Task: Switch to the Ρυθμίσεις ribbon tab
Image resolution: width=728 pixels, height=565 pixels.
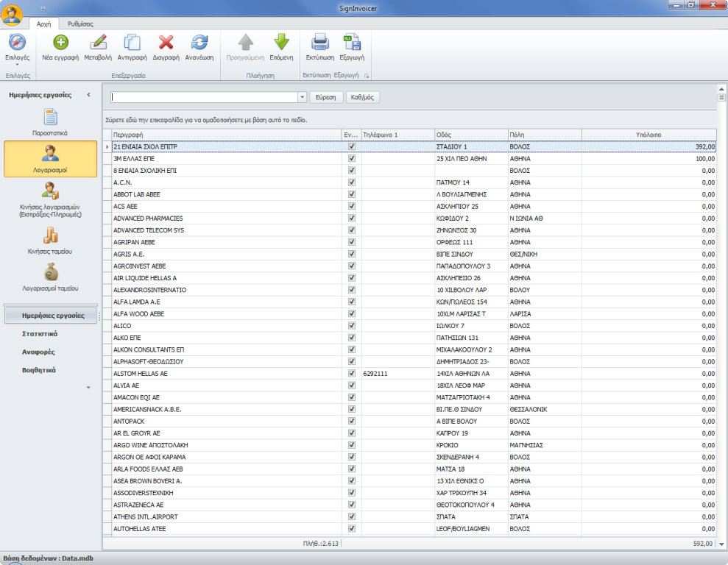Action: click(x=80, y=24)
